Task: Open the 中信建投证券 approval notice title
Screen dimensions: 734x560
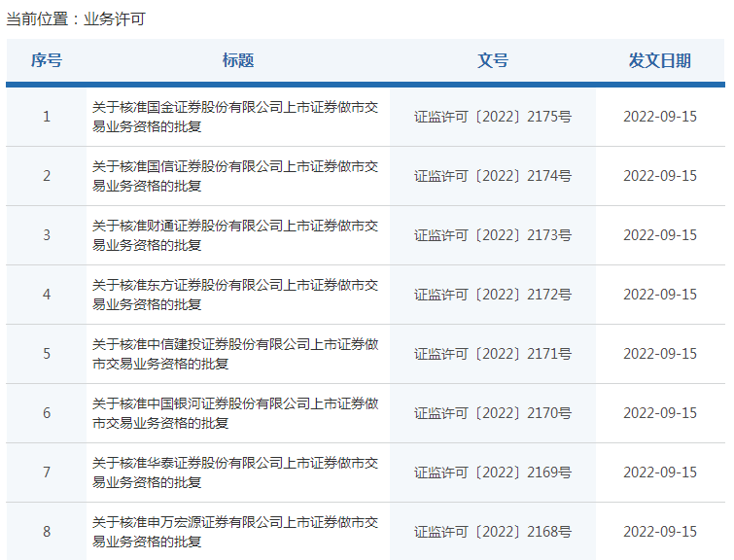Action: tap(235, 354)
